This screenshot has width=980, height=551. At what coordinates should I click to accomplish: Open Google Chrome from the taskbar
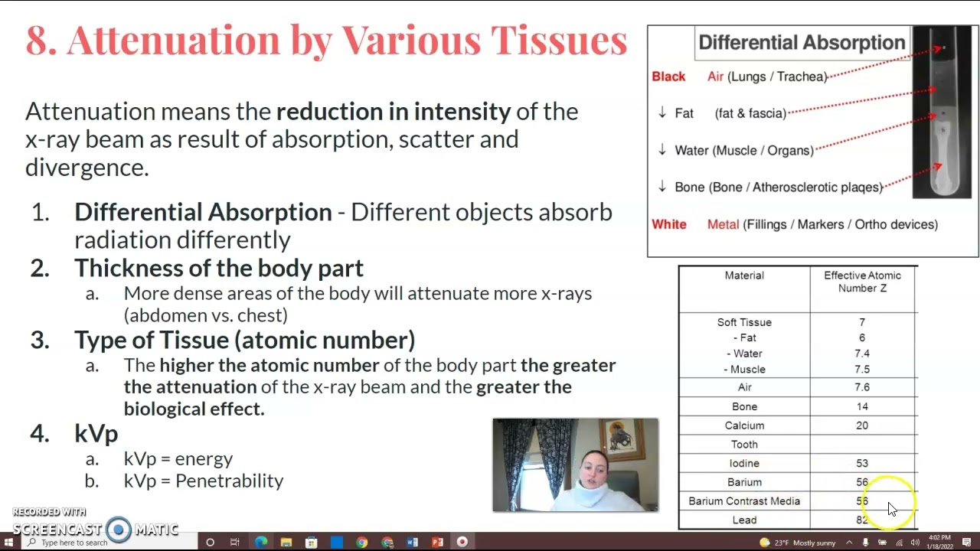(x=362, y=543)
